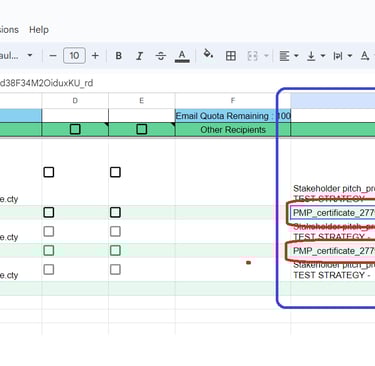The width and height of the screenshot is (375, 366).
Task: Check column E box in second PMP_certificate row
Action: 115,251
